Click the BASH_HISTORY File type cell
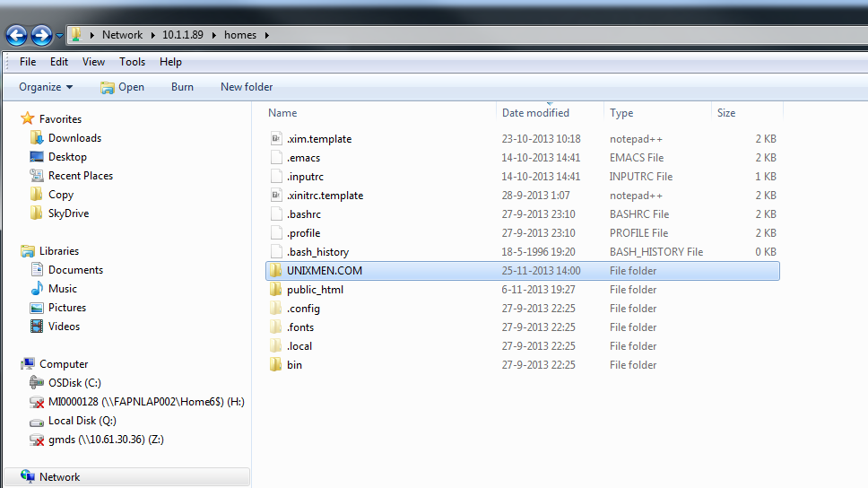 click(656, 252)
